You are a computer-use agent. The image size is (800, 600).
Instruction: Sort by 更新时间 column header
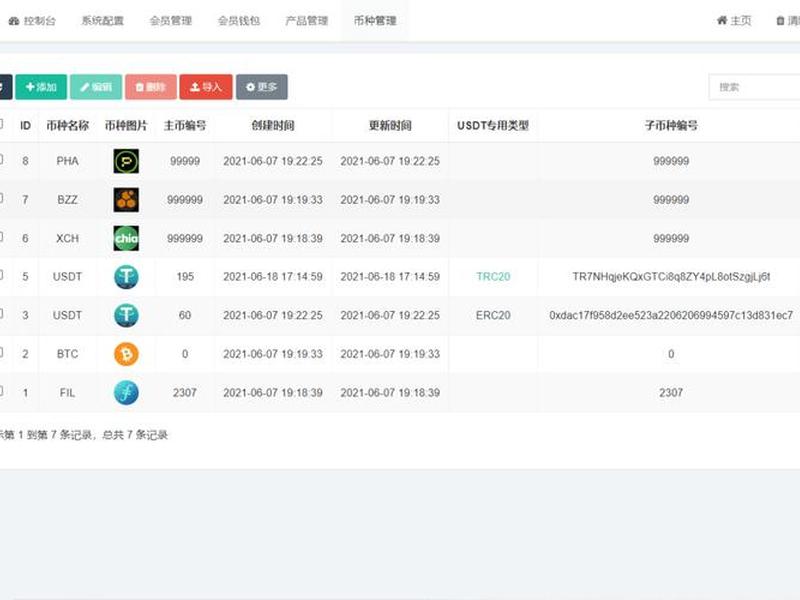[390, 126]
